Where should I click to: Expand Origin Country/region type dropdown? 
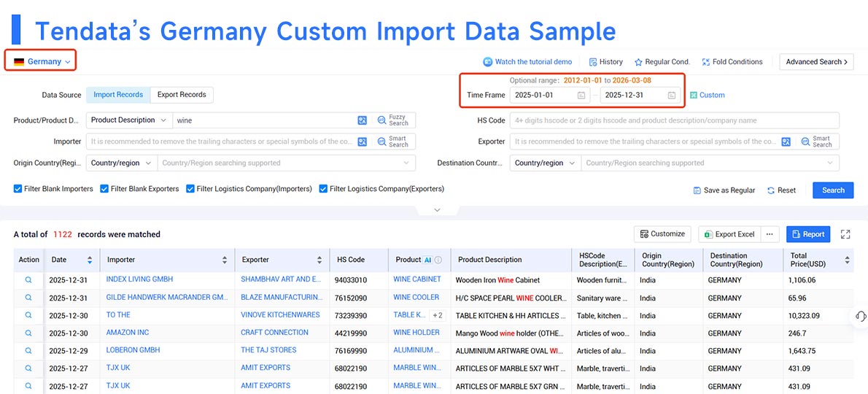(x=121, y=163)
